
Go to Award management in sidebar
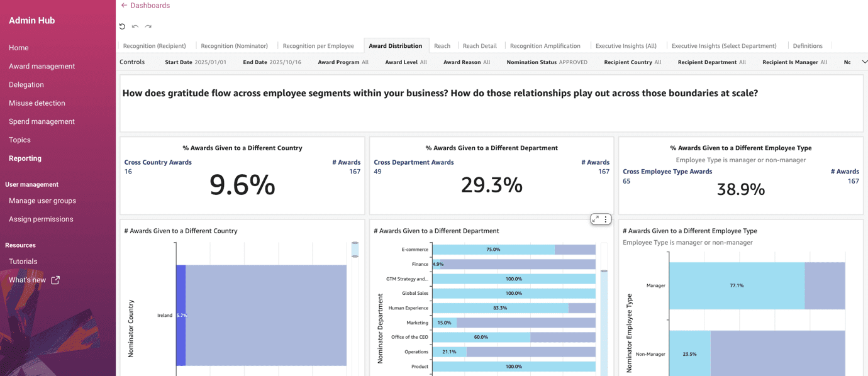coord(42,66)
